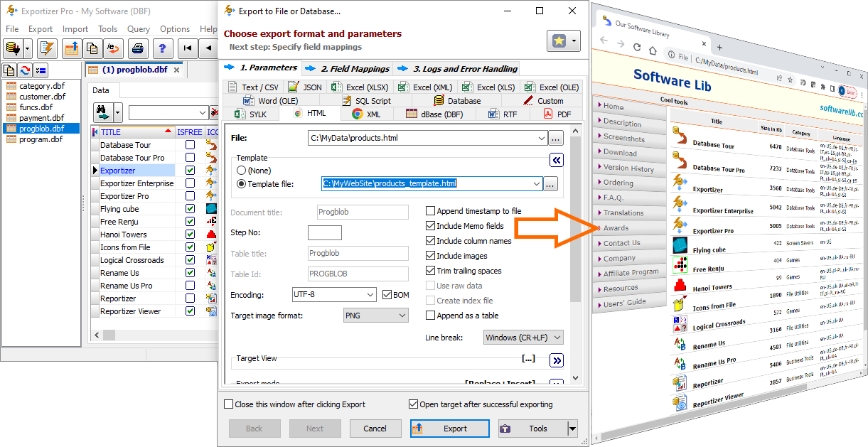Click the '/e' command-line toolbar icon

click(112, 48)
